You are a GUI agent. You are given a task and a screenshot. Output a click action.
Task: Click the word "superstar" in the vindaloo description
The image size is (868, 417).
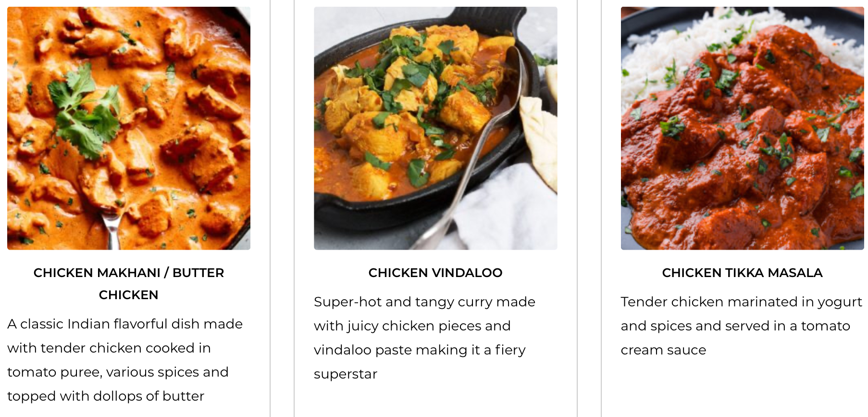[x=346, y=374]
